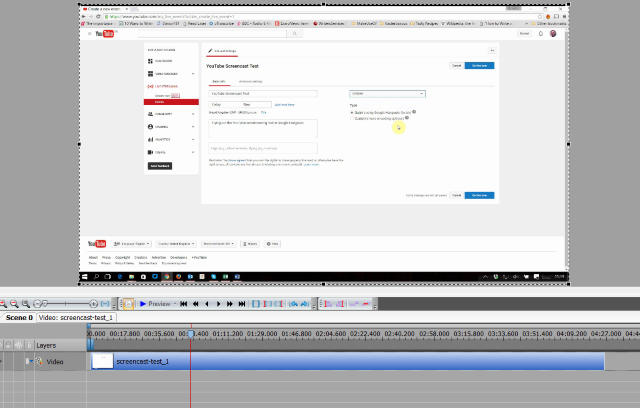Click the Basic info tab in recorded page
This screenshot has width=640, height=408.
(x=219, y=81)
